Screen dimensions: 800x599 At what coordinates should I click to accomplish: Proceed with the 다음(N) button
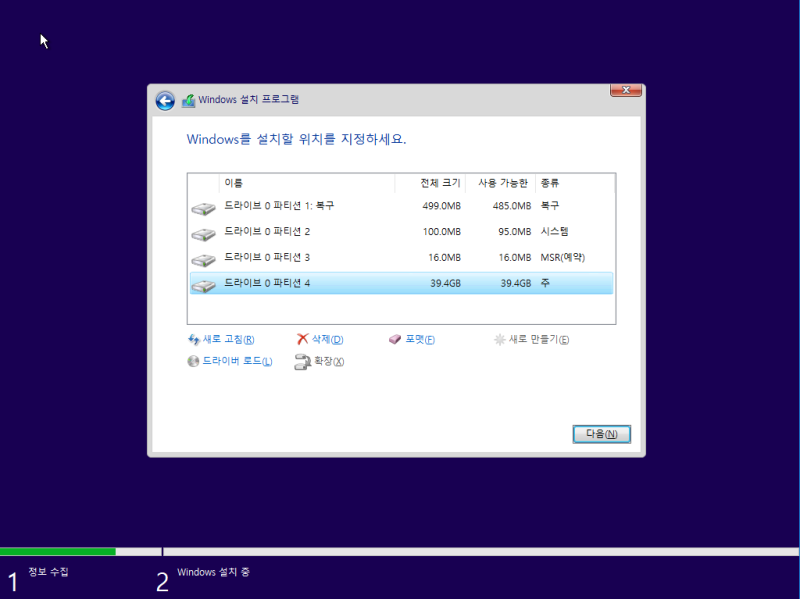click(602, 434)
